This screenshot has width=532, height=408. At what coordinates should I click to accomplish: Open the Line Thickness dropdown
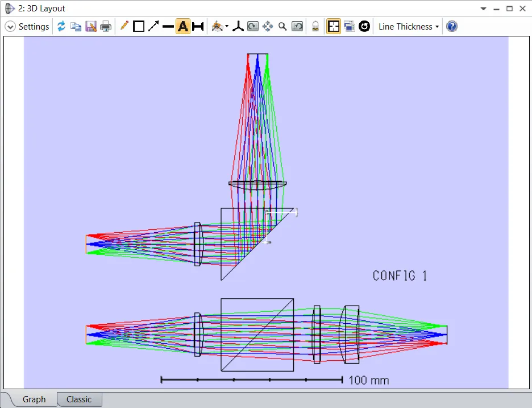coord(409,27)
